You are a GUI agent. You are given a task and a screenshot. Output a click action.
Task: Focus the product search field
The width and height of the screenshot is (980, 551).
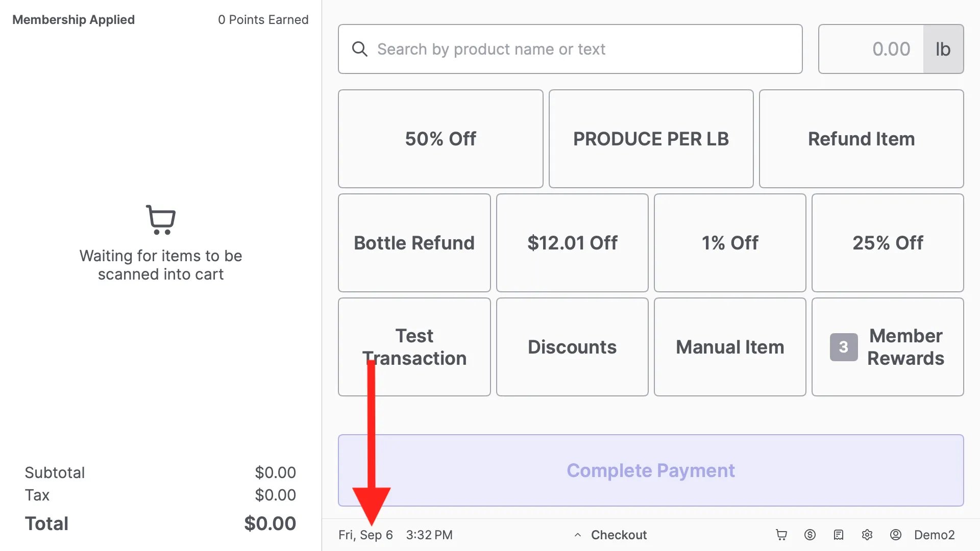pos(570,49)
